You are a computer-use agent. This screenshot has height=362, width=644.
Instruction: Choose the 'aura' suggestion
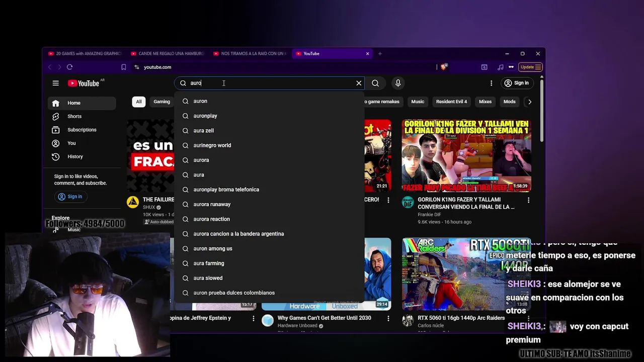pos(269,174)
